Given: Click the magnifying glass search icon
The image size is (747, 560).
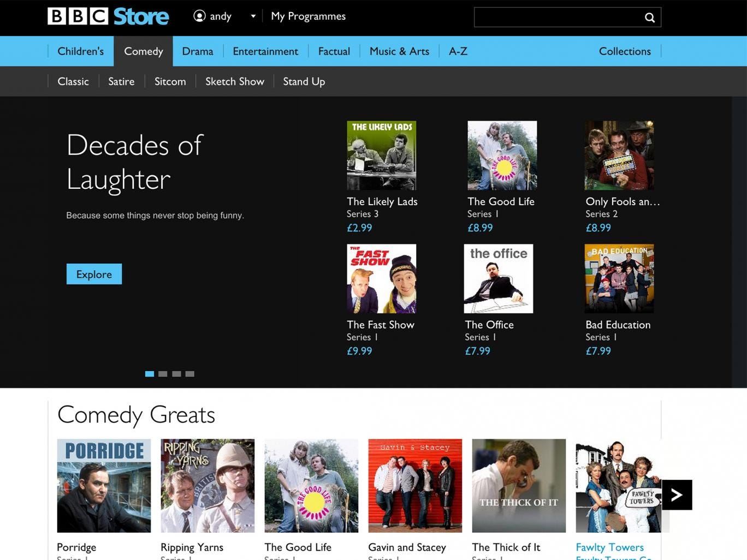Looking at the screenshot, I should [649, 17].
